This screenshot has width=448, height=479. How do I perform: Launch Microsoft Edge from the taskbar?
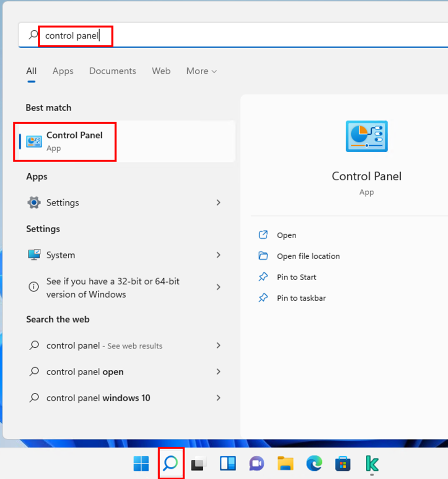(314, 463)
